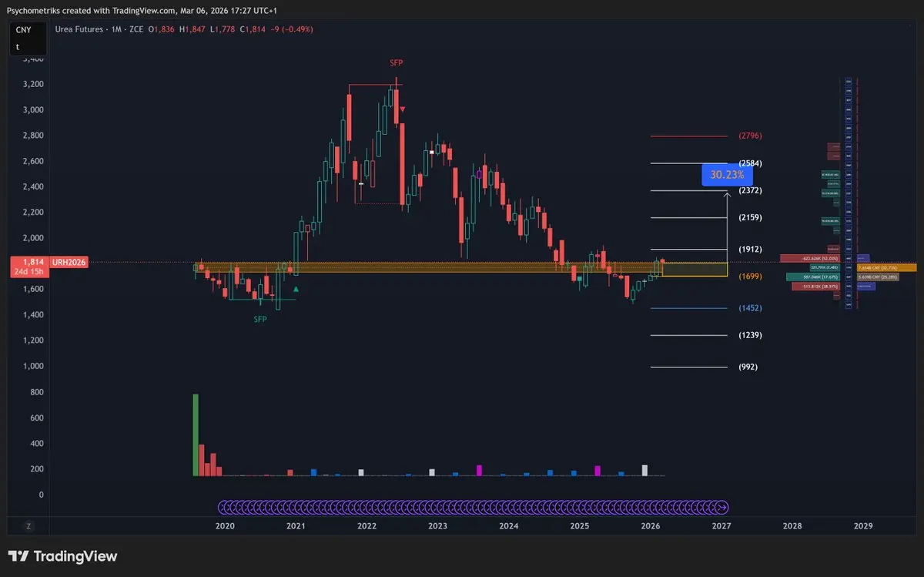Select the green up-arrow SFP marker in 2021
Screen dimensions: 924x577
296,289
